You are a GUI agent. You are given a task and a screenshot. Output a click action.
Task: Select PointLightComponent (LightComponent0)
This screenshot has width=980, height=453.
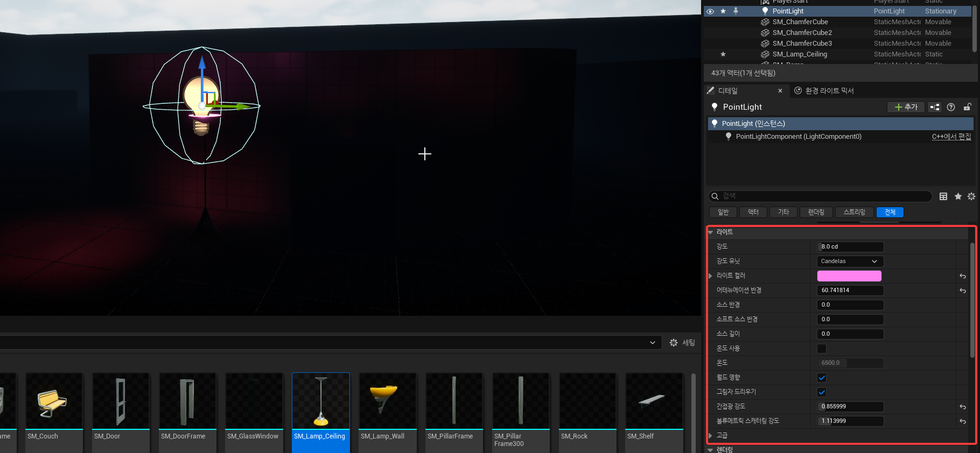[799, 137]
